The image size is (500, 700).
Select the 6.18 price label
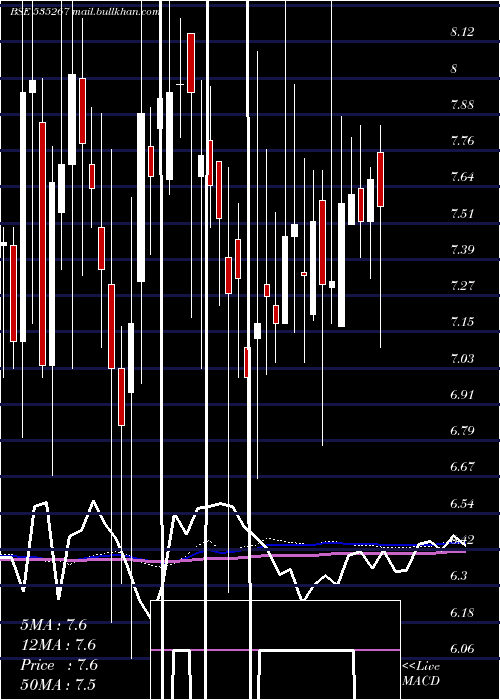click(462, 612)
